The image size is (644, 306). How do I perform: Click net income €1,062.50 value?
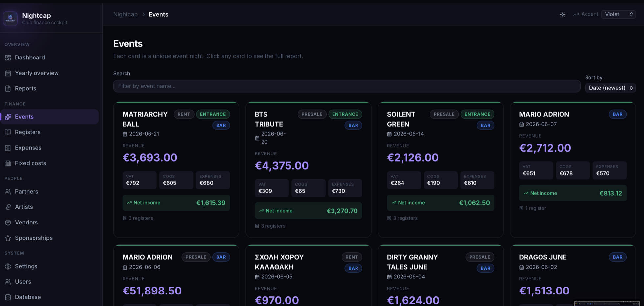point(474,203)
